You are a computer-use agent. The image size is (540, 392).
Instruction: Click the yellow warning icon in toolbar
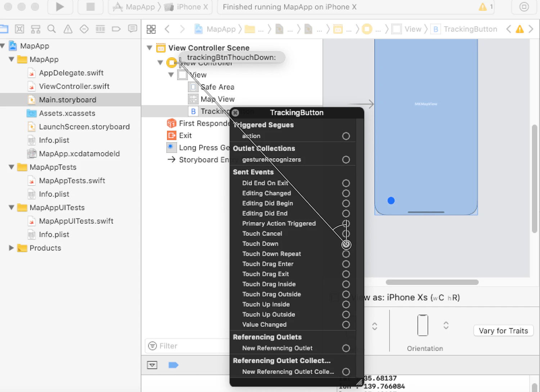pyautogui.click(x=482, y=7)
